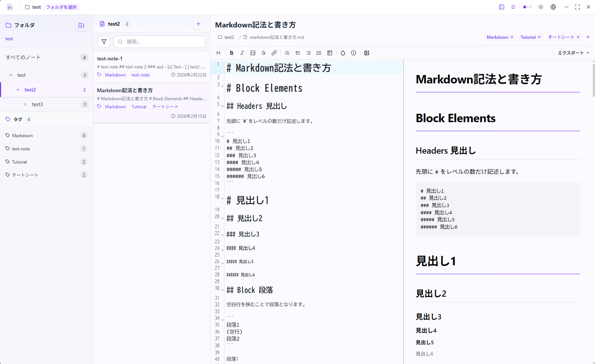The image size is (595, 364).
Task: Toggle ordered list formatting
Action: coord(319,53)
